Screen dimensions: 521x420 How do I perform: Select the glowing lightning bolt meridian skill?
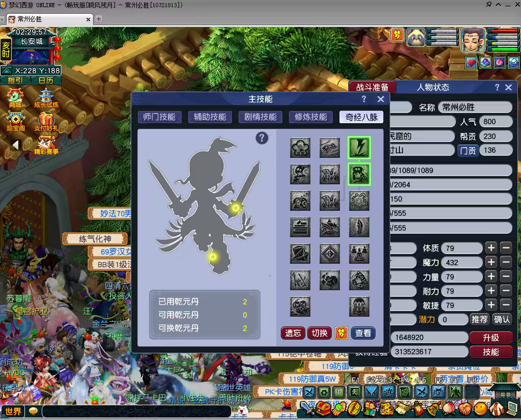point(359,147)
